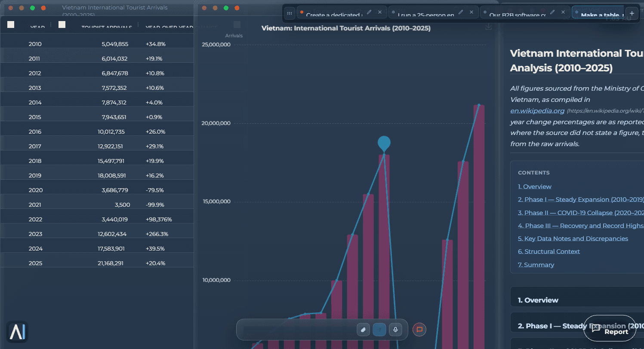
Task: Sort by the YEAR column header
Action: tap(37, 28)
